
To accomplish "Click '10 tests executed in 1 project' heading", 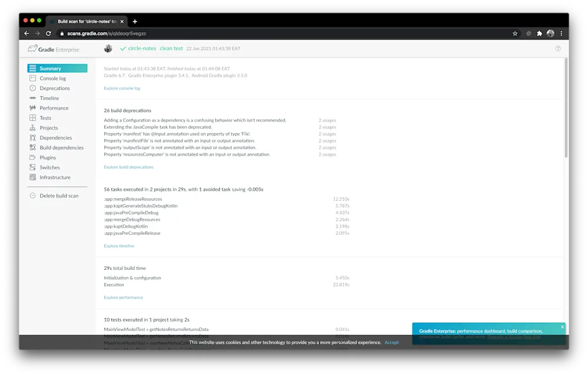I will [x=147, y=319].
